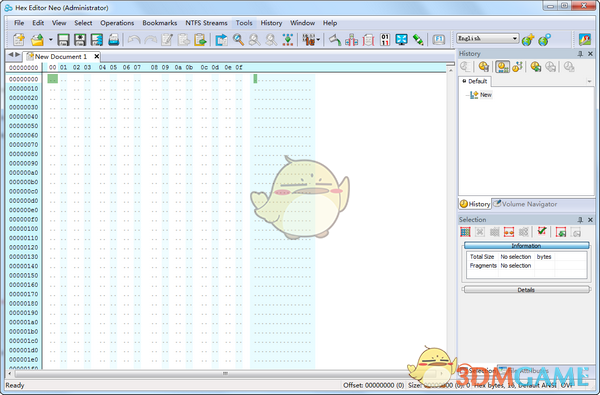The width and height of the screenshot is (600, 395).
Task: Close the Selection panel
Action: tap(590, 220)
